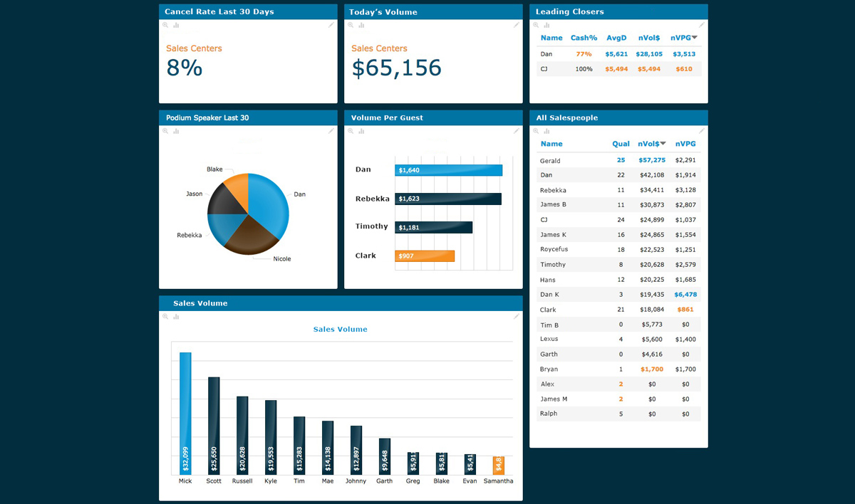Click bar chart icon in Today's Volume widget

click(361, 25)
